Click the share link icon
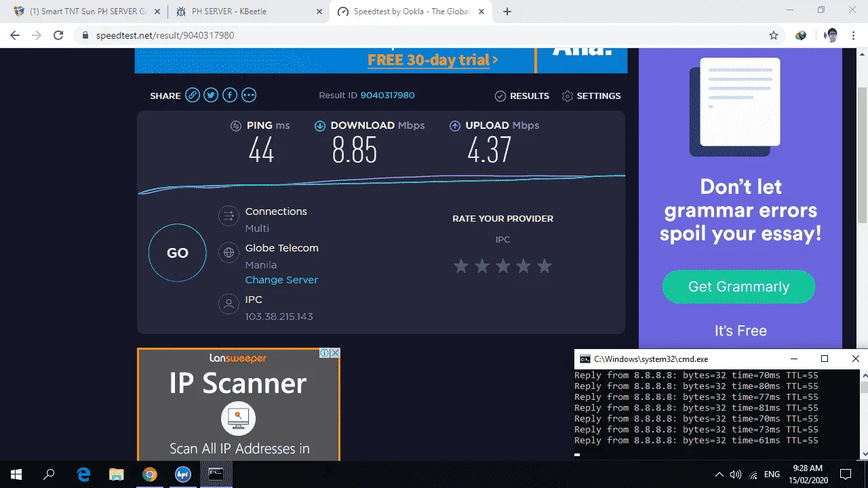 [193, 96]
